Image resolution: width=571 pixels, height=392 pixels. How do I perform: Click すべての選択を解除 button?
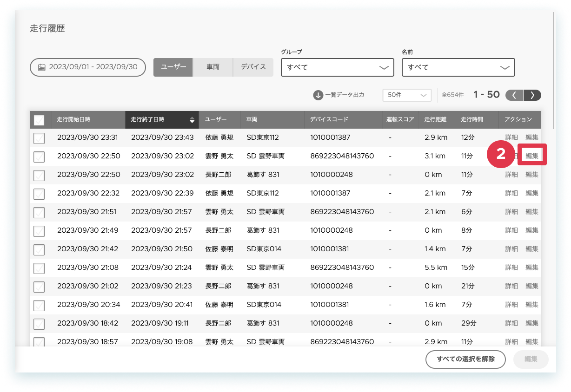[465, 359]
